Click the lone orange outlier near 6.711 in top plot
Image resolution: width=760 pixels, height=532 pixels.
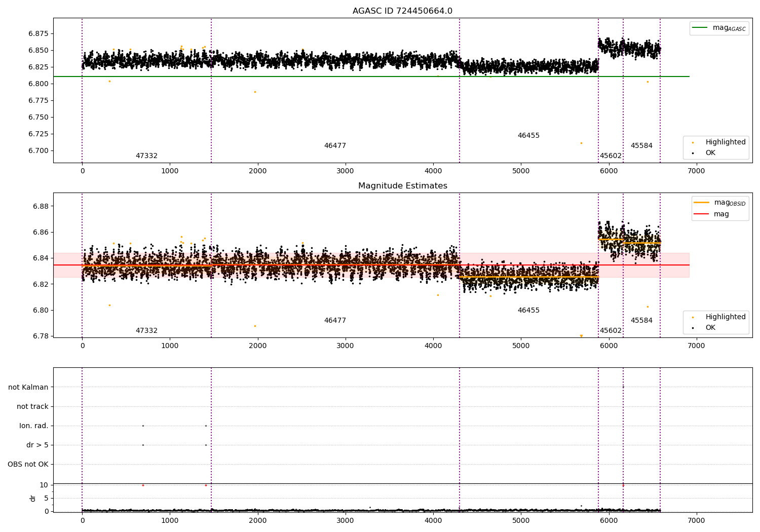pos(581,143)
